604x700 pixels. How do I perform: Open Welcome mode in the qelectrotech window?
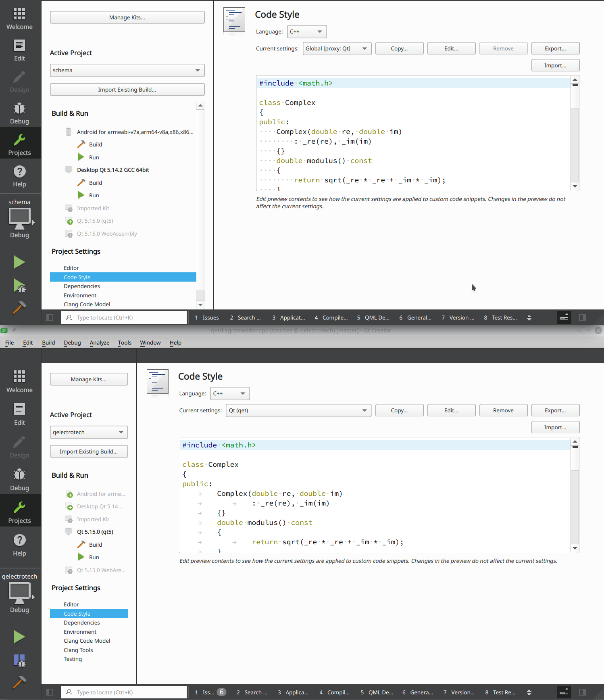point(19,381)
